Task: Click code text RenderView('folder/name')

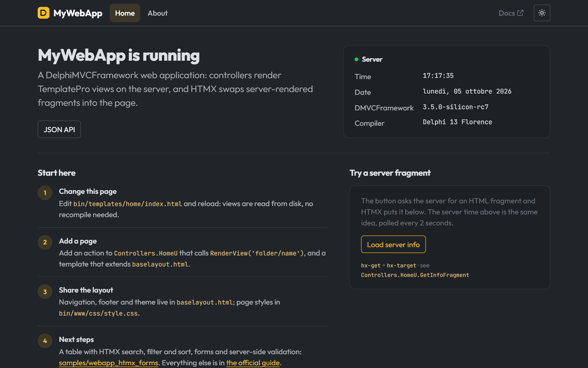Action: tap(257, 253)
